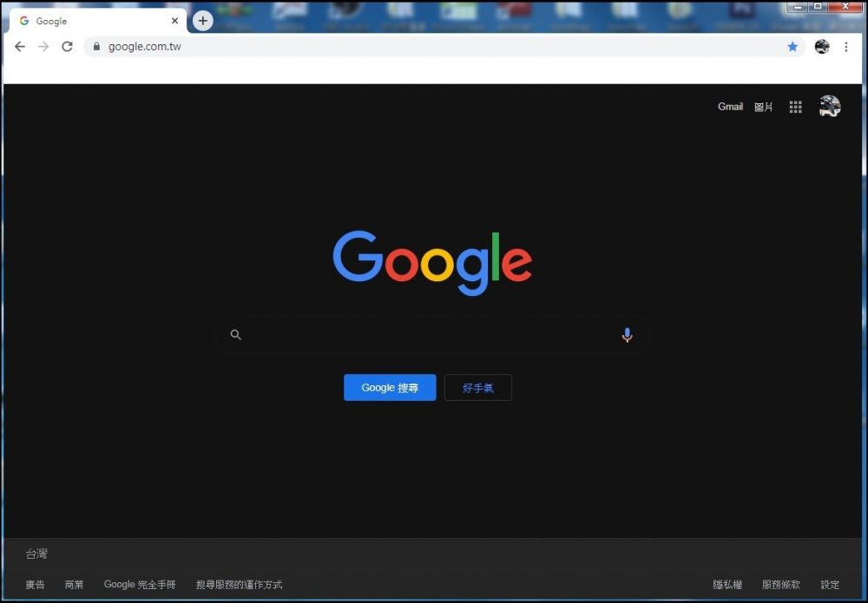
Task: Open 圖片 to browse Google Images
Action: click(763, 106)
